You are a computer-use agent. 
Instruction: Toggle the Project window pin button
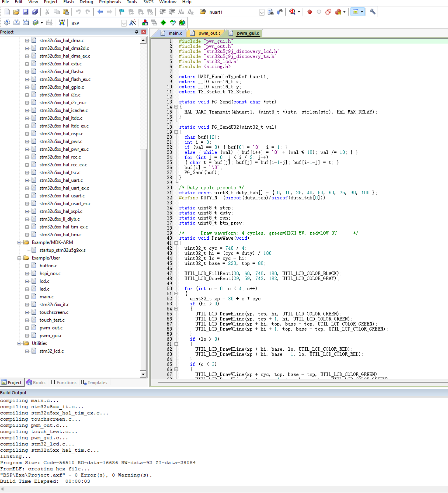pyautogui.click(x=136, y=32)
